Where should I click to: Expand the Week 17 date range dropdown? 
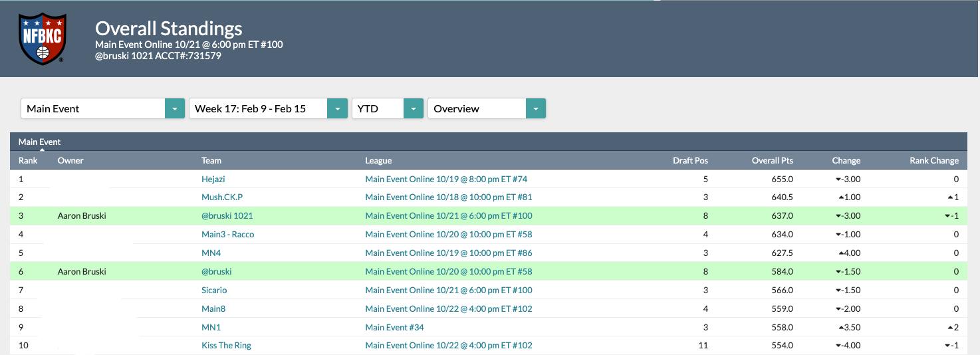click(x=268, y=108)
